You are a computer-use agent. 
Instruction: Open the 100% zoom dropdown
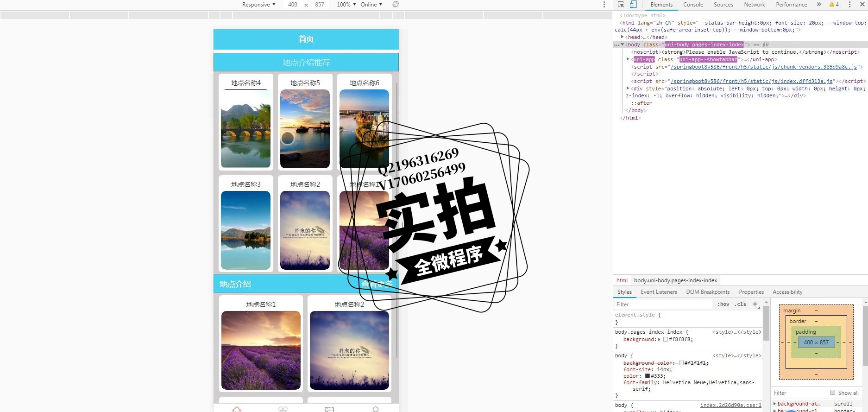[x=346, y=5]
